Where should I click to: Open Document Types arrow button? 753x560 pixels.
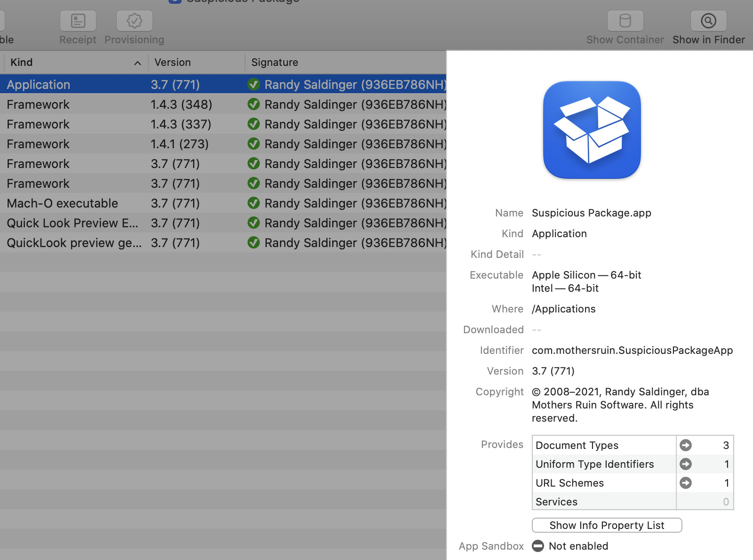[686, 445]
